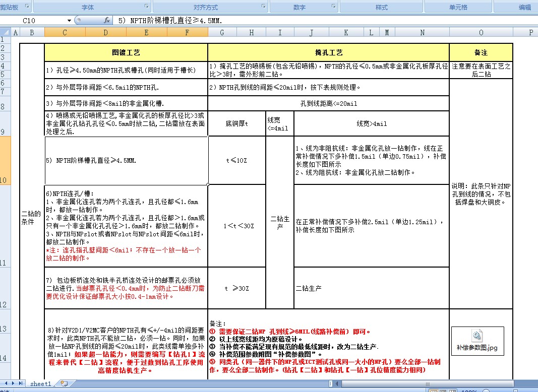Select column G header
Screen dimensions: 538x392
pyautogui.click(x=222, y=33)
